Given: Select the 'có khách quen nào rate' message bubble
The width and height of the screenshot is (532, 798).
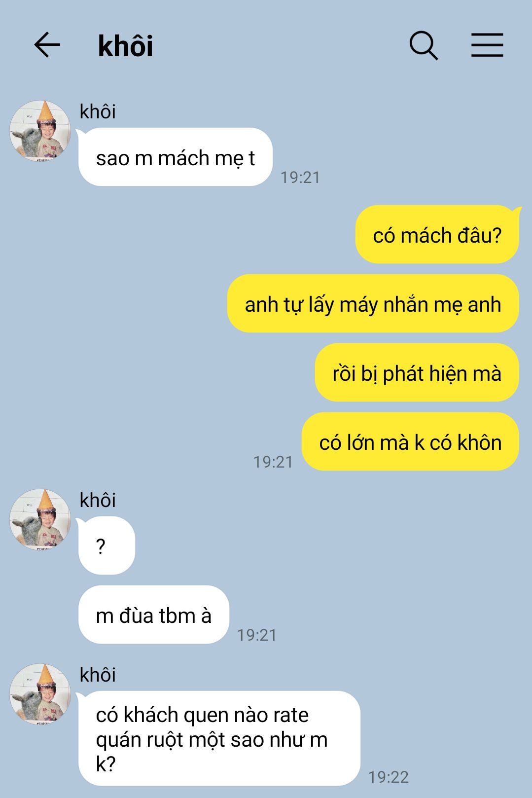Looking at the screenshot, I should [219, 739].
